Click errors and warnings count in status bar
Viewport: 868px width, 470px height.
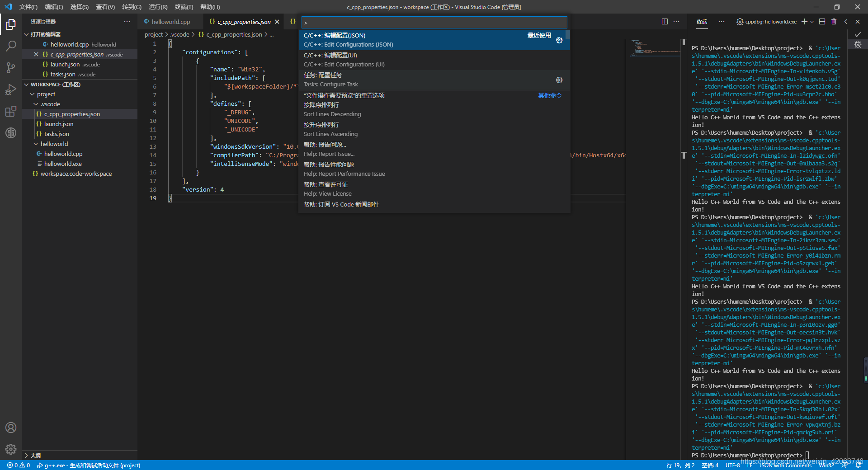[x=19, y=465]
